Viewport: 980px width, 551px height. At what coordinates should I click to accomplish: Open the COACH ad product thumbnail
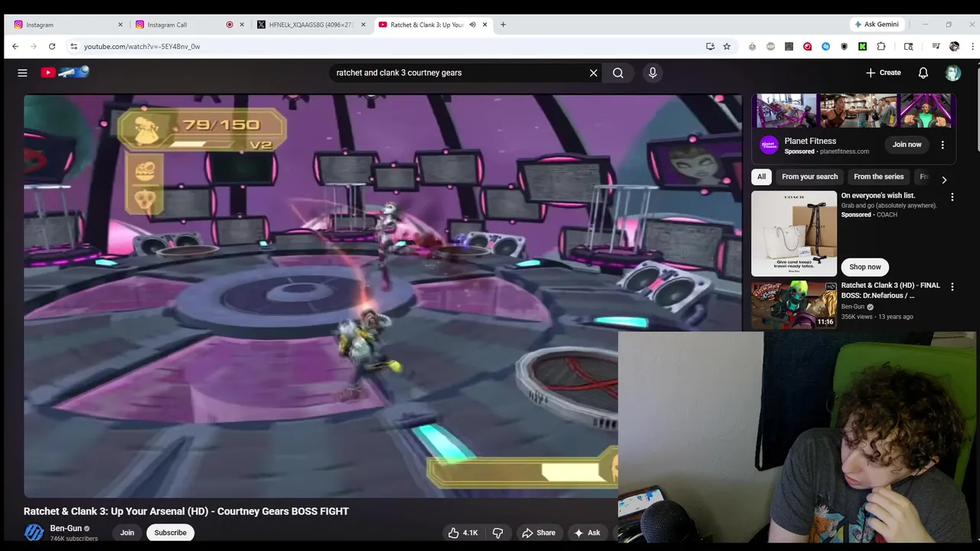(x=794, y=233)
